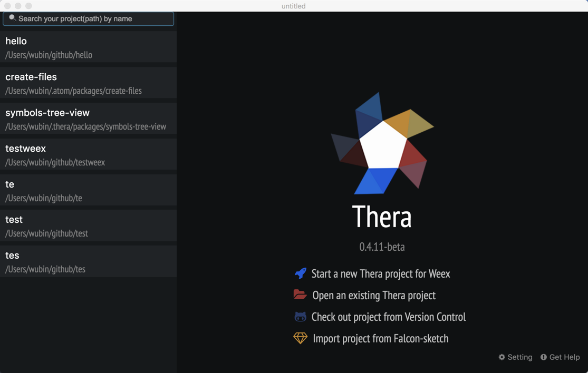Viewport: 588px width, 373px height.
Task: Click the rocket icon for new Weex project
Action: coord(300,273)
